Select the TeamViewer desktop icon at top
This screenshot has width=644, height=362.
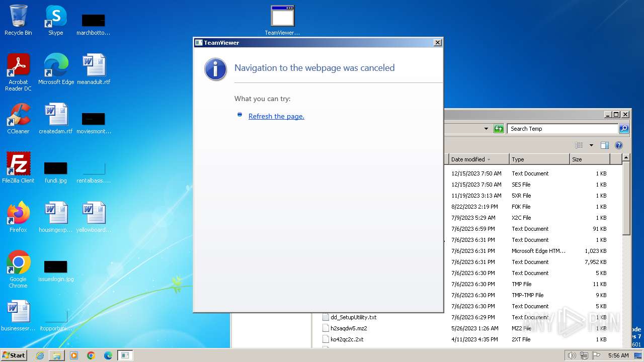point(282,20)
